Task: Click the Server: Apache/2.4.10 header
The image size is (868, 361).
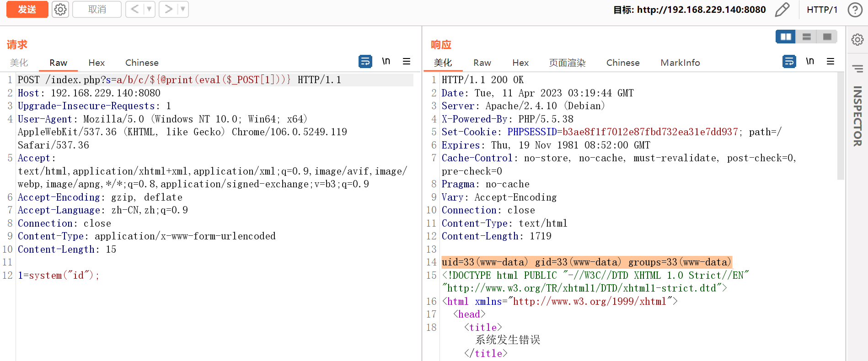Action: (523, 106)
